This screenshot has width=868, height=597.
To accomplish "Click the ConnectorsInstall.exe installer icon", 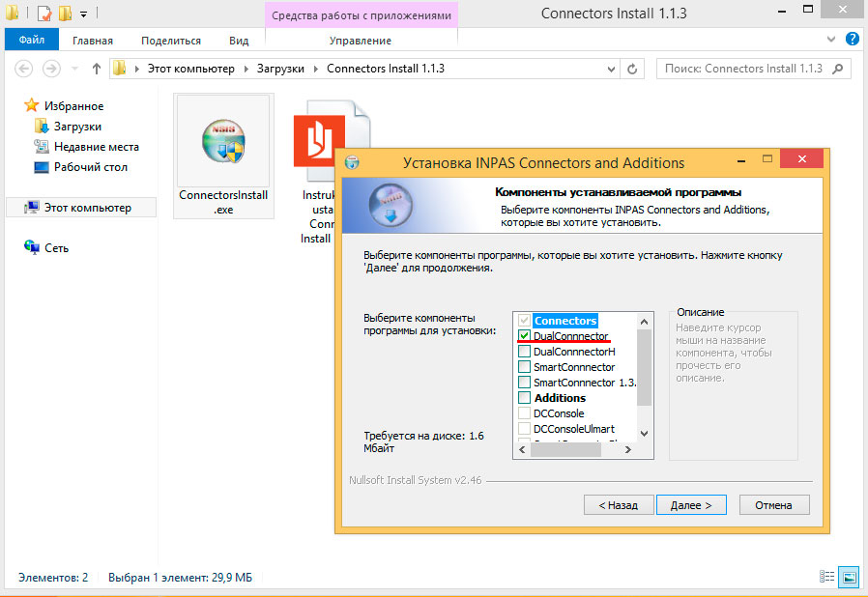I will point(223,141).
